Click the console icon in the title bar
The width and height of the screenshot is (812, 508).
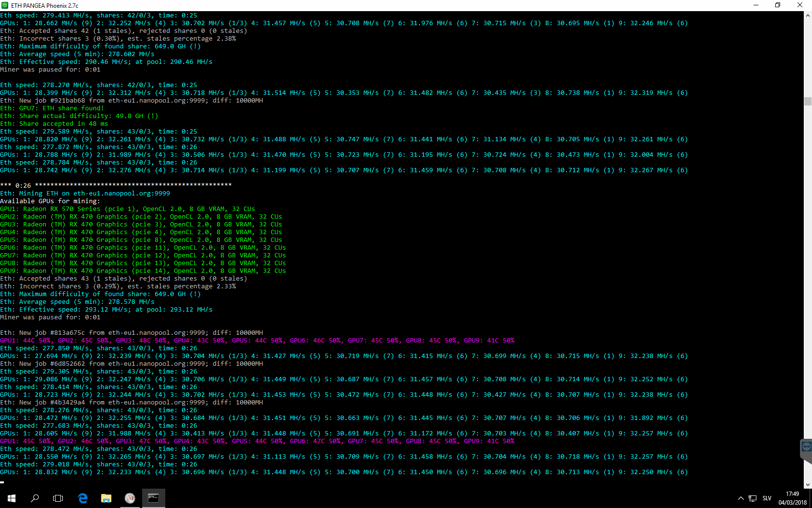coord(5,5)
